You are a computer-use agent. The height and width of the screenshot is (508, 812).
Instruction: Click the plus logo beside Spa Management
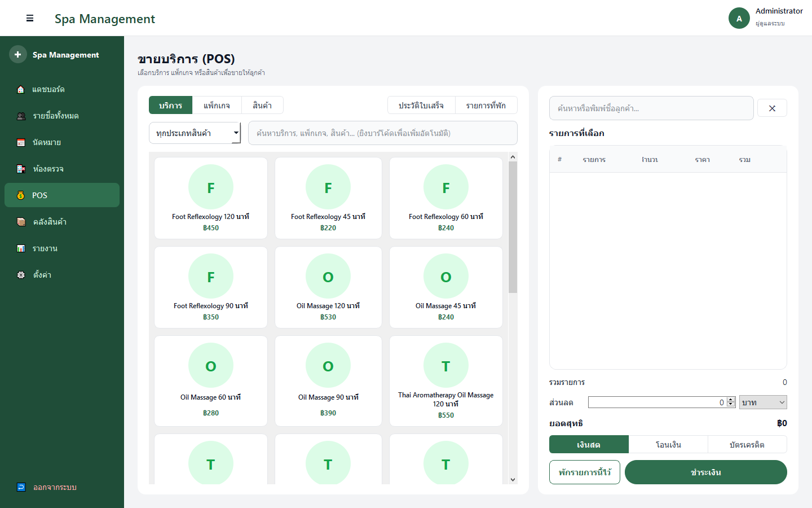pos(18,54)
